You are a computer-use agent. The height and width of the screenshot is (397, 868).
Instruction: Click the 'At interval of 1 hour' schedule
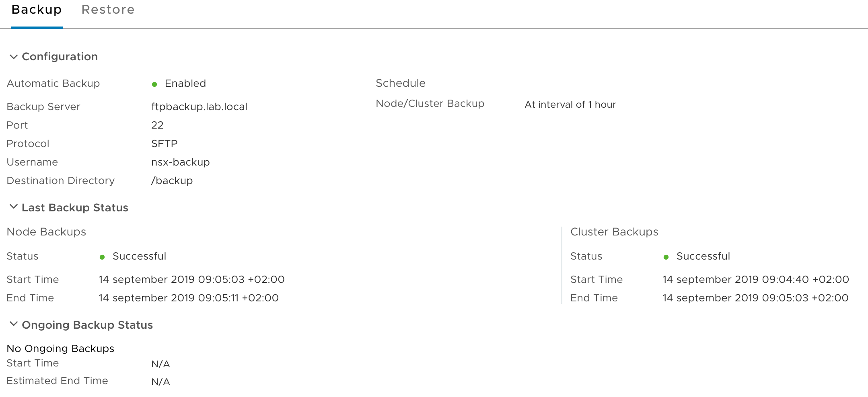pos(570,105)
